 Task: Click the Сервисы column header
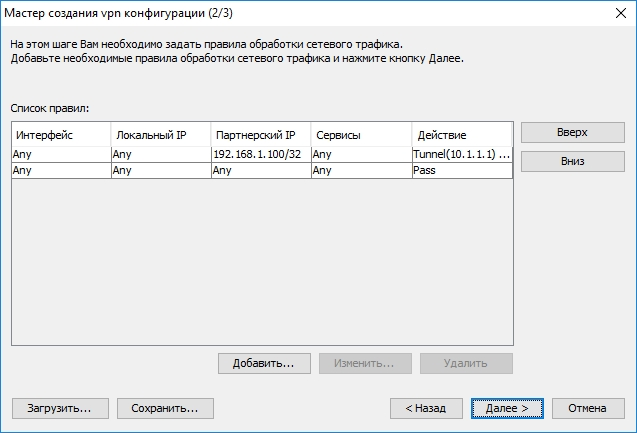click(361, 135)
